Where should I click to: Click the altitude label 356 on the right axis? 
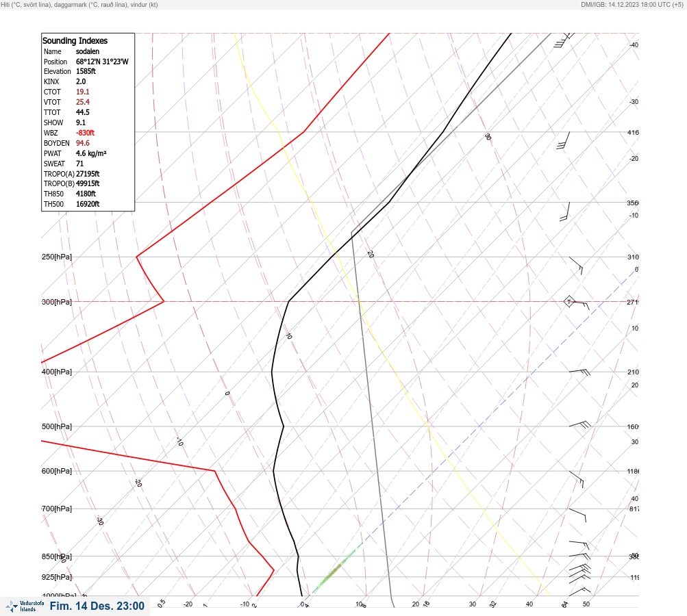click(633, 203)
